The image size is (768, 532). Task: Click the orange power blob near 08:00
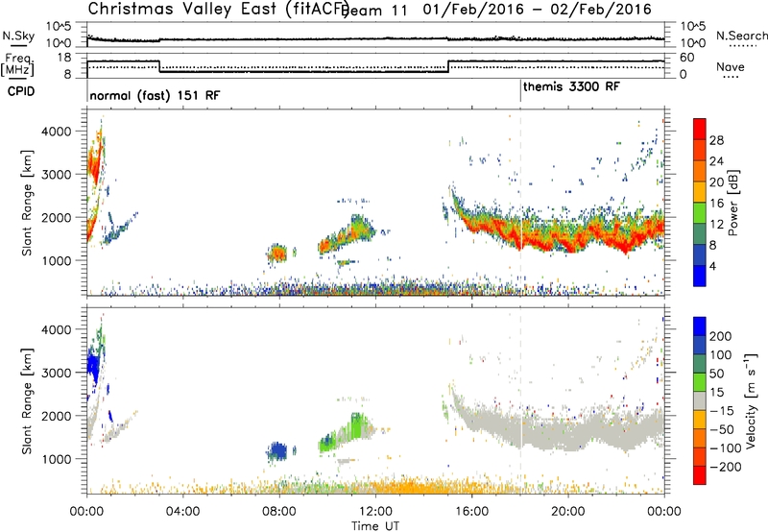278,253
